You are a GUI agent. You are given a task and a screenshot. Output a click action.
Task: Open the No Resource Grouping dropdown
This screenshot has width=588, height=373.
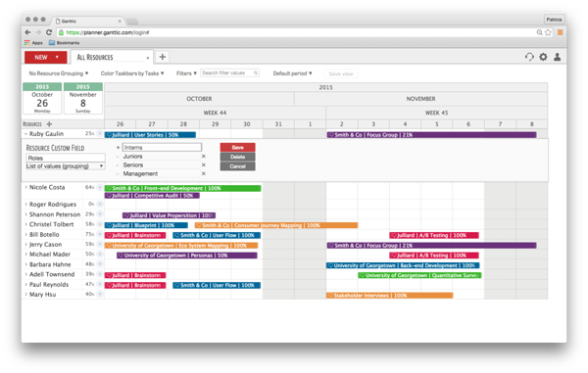59,73
